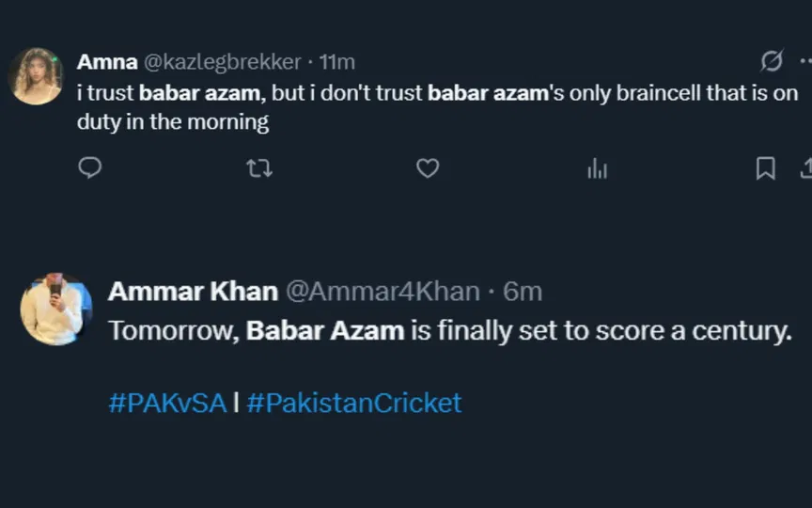The image size is (812, 508).
Task: View analytics for Amna's tweet
Action: (597, 168)
